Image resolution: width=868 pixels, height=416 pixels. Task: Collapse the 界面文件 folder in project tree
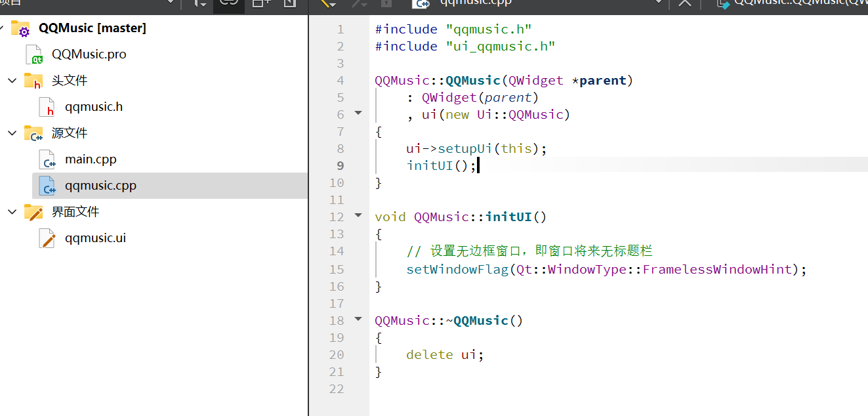coord(12,212)
